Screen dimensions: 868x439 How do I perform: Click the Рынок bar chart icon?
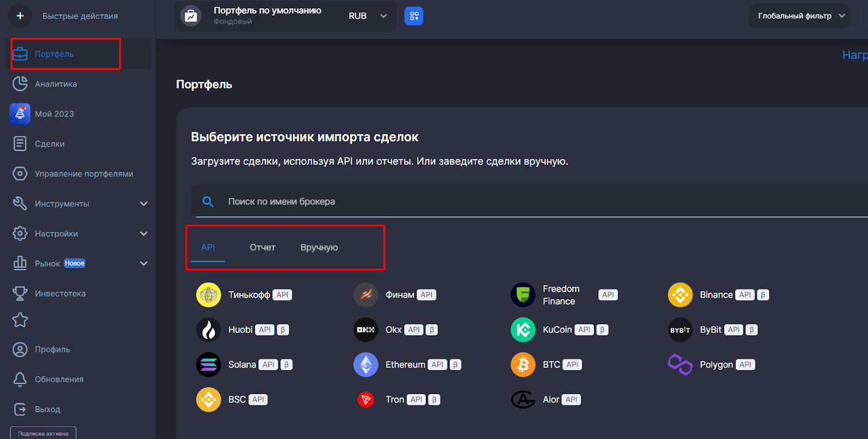coord(20,263)
